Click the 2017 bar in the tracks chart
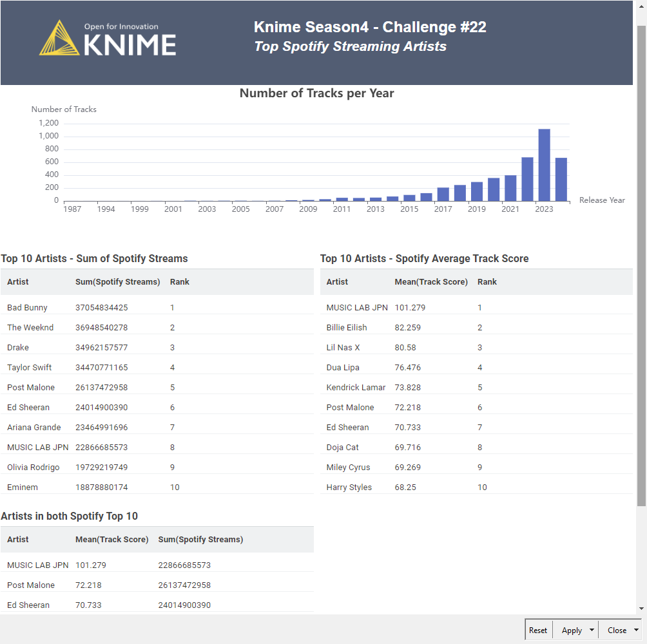This screenshot has height=644, width=647. point(443,194)
